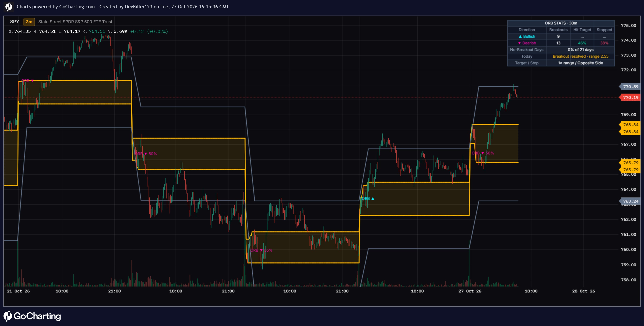Viewport: 644px width, 326px height.
Task: Click the Hit Target column header
Action: [x=582, y=30]
